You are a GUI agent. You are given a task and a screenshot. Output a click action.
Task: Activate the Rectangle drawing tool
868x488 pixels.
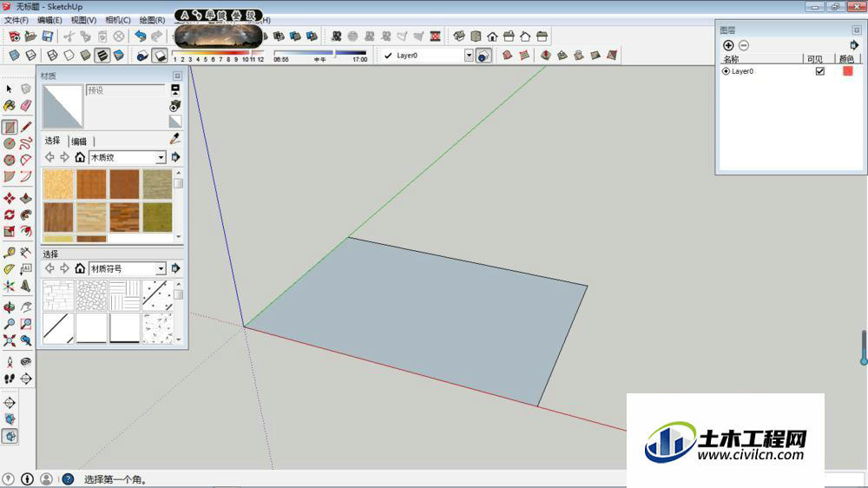pyautogui.click(x=10, y=127)
